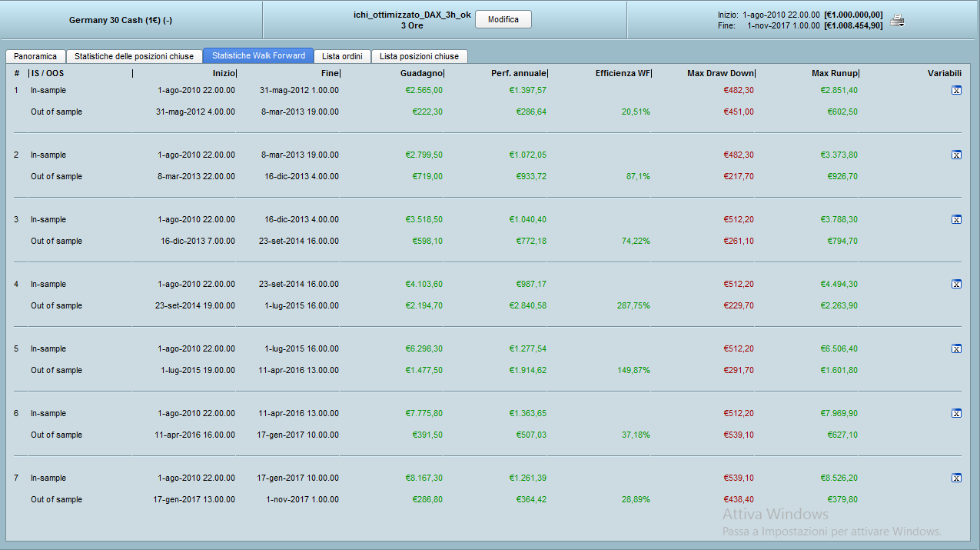Click the Efficienza WF column header
The image size is (980, 550).
coord(623,73)
